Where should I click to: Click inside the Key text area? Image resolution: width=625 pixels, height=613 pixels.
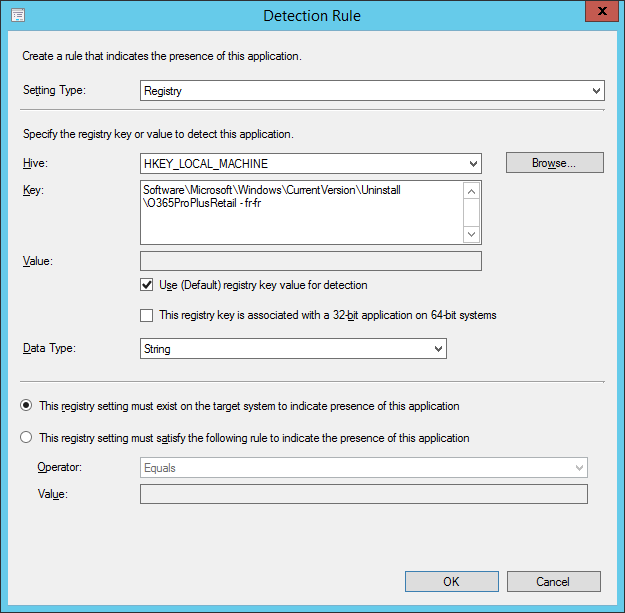(x=302, y=212)
